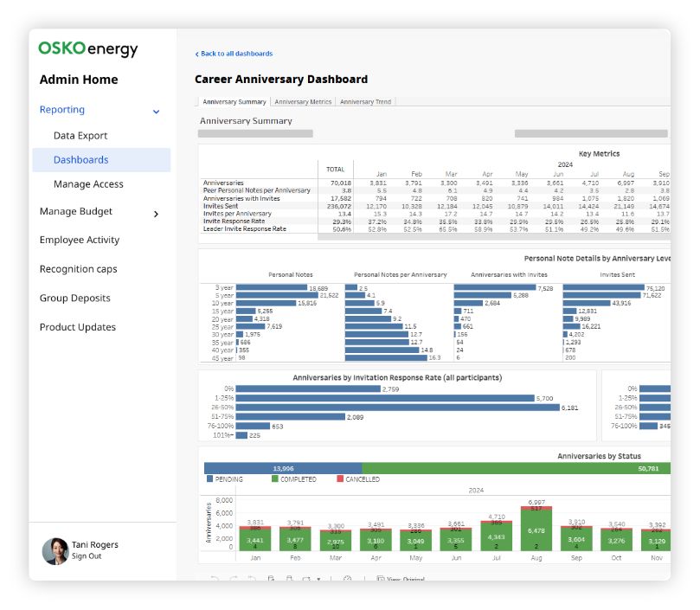The image size is (700, 610).
Task: Click the Personal Notes per Anniversary column title
Action: pos(401,274)
